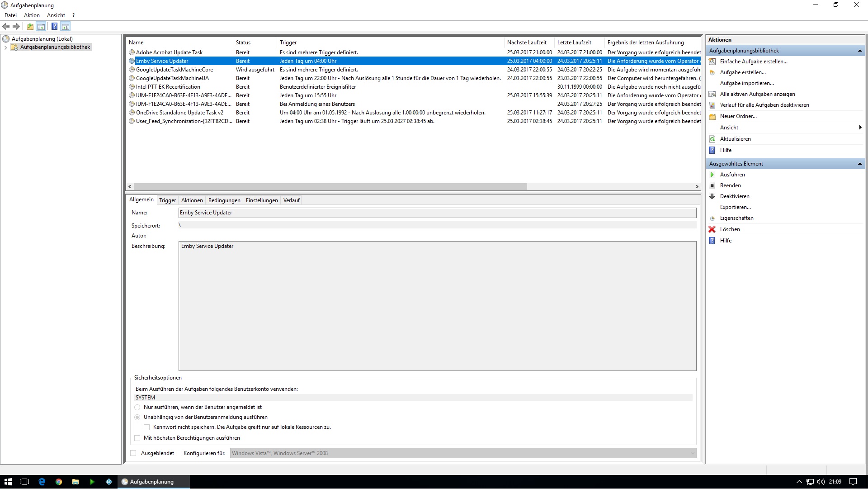Click the red Löschen X icon

712,229
